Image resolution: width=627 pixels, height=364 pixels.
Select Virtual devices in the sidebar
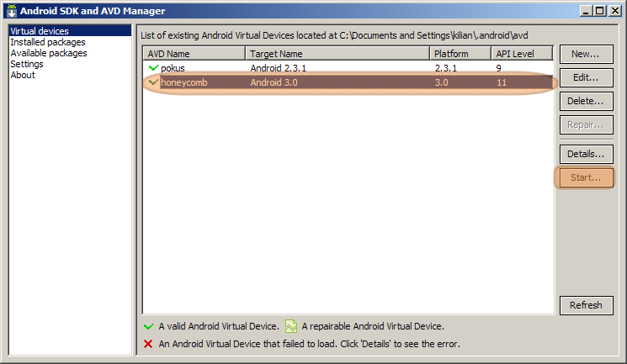(70, 31)
